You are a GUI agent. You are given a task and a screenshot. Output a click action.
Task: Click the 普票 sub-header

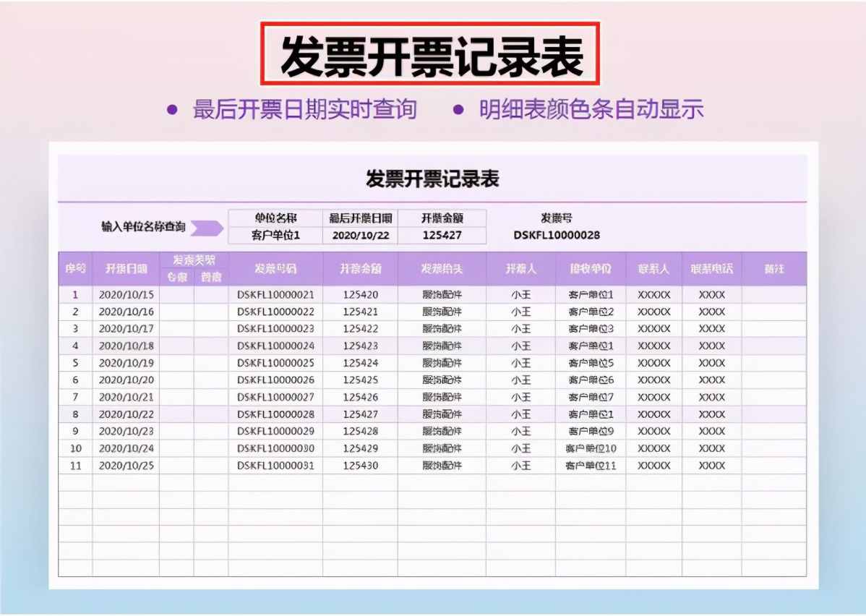tap(211, 277)
